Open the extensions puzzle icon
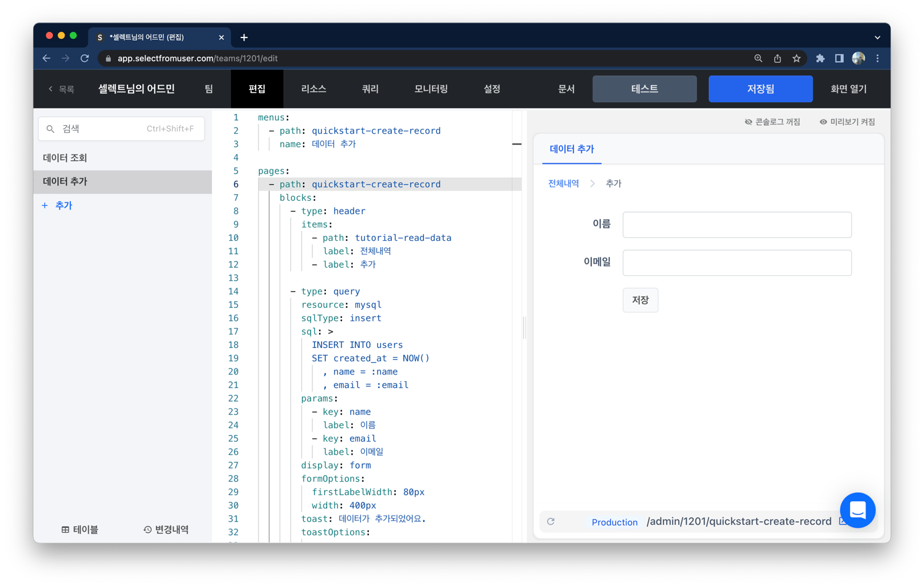The image size is (924, 587). click(x=820, y=59)
